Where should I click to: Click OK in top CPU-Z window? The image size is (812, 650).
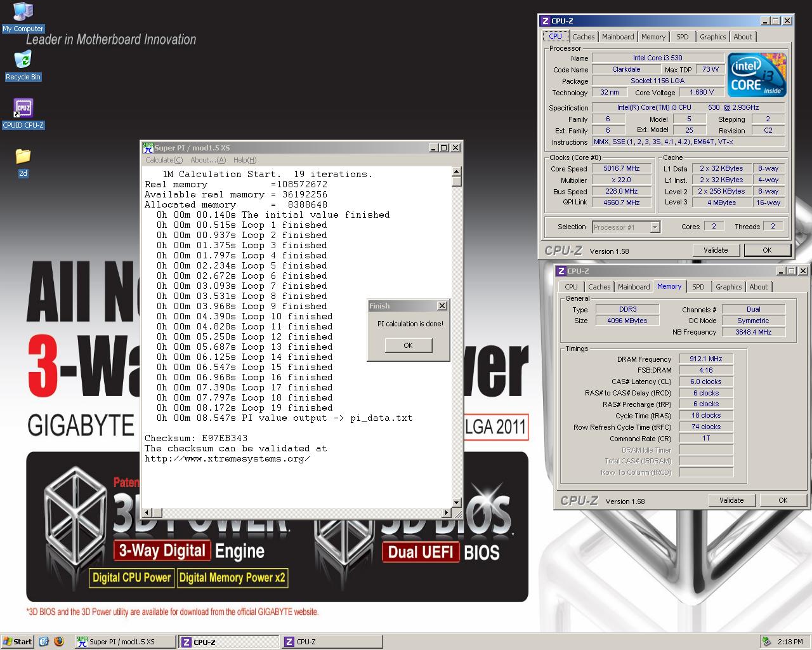pyautogui.click(x=767, y=250)
